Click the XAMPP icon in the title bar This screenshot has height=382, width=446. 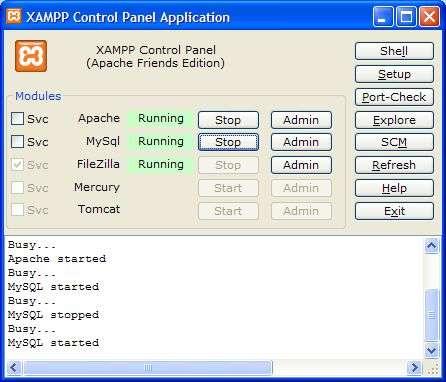pyautogui.click(x=14, y=16)
